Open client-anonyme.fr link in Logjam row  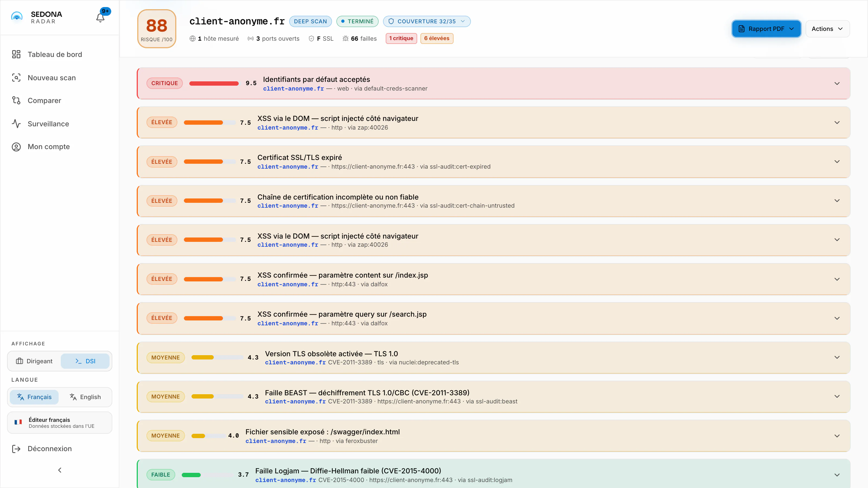(x=285, y=480)
